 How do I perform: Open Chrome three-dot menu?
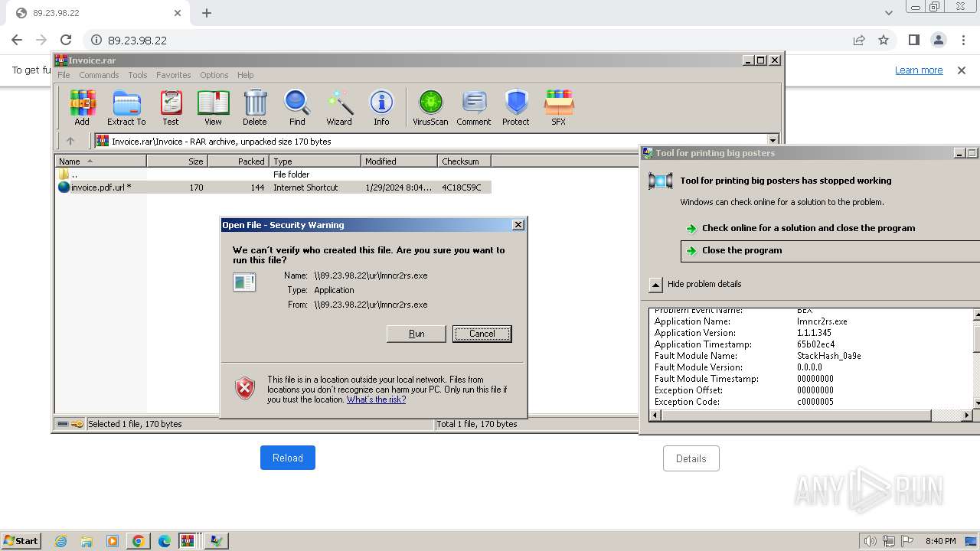coord(962,40)
